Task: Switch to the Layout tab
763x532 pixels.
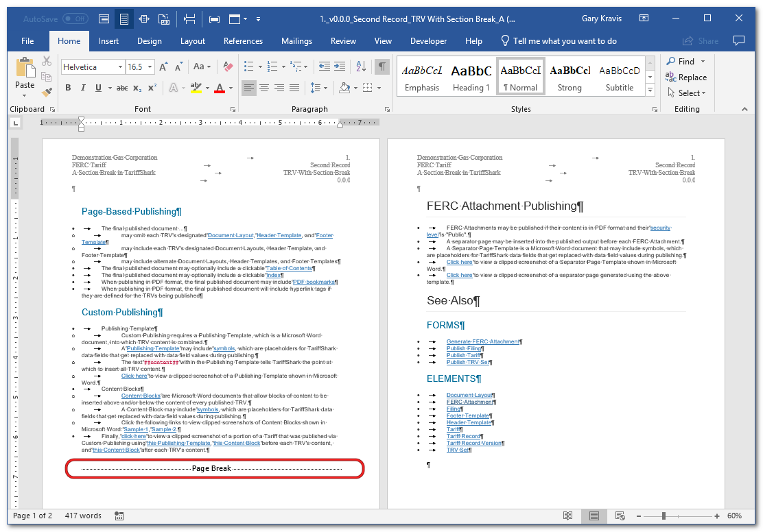Action: coord(193,41)
